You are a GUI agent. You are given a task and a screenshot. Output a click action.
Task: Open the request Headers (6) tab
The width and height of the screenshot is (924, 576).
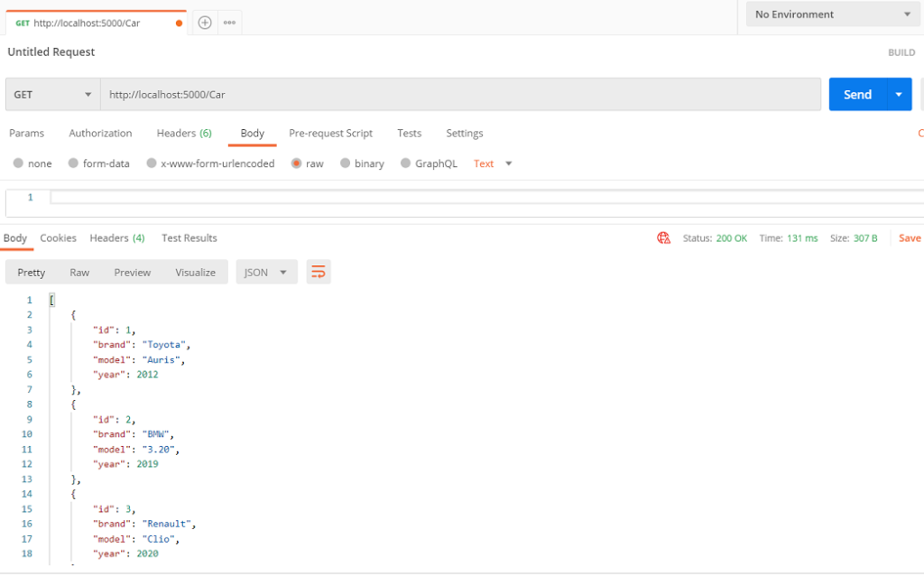coord(184,134)
